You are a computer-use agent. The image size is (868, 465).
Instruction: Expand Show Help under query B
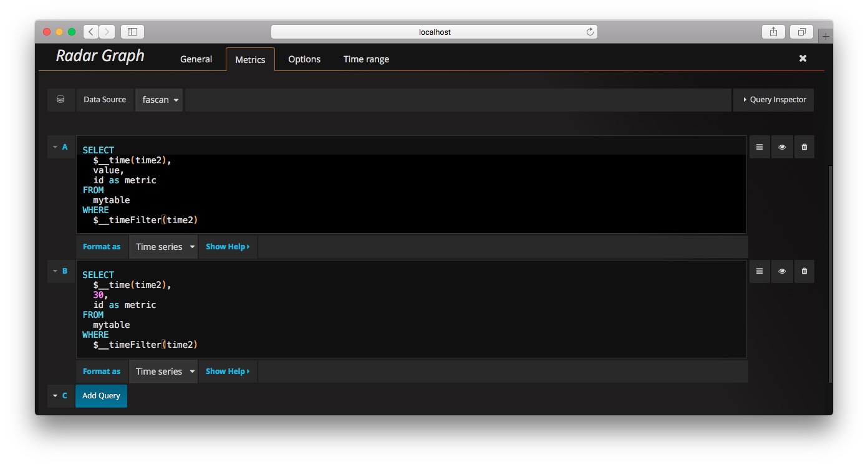[228, 372]
